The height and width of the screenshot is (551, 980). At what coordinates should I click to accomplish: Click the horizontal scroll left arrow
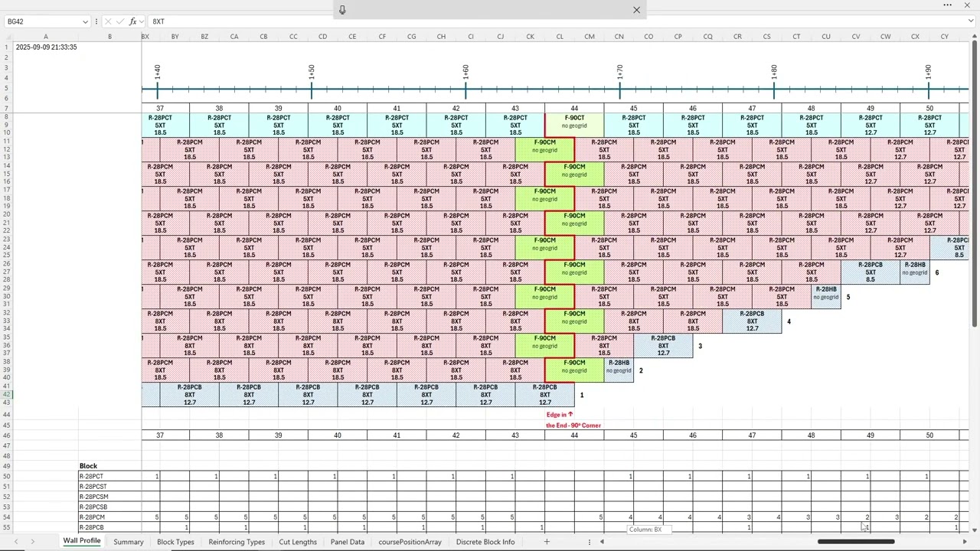pos(602,542)
